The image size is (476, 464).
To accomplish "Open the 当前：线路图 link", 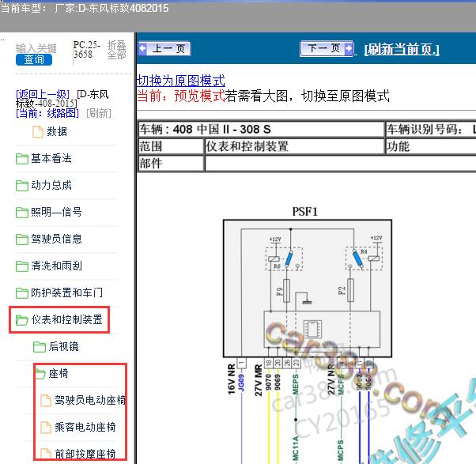I will point(47,114).
